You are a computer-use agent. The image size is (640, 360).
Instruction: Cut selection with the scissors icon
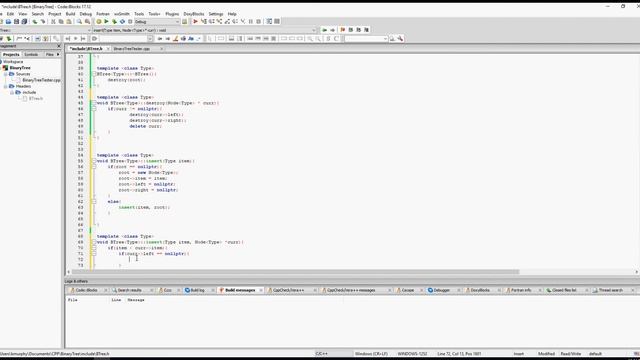[53, 22]
